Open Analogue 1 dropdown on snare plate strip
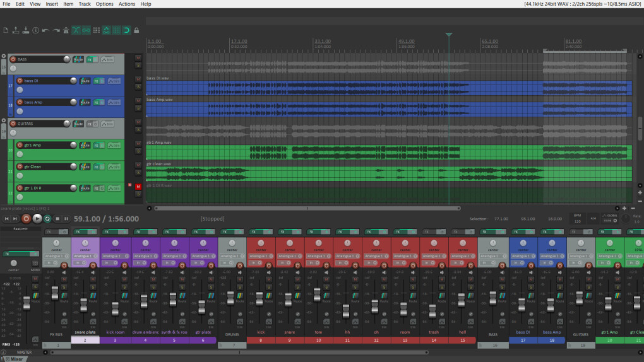Image resolution: width=644 pixels, height=362 pixels. [x=85, y=256]
